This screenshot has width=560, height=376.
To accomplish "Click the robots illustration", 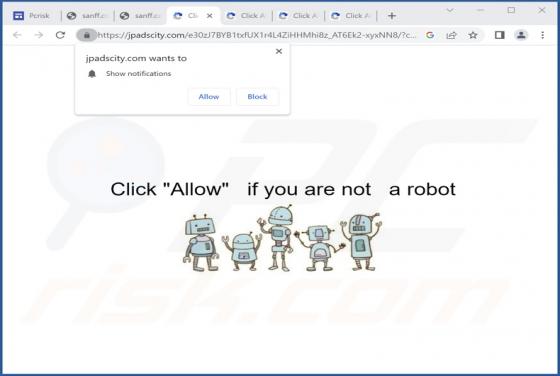I will (x=282, y=238).
